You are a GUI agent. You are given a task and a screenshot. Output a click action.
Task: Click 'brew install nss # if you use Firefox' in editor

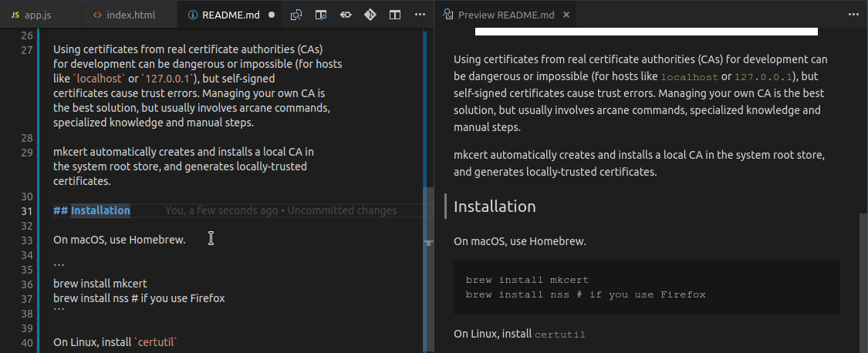139,298
